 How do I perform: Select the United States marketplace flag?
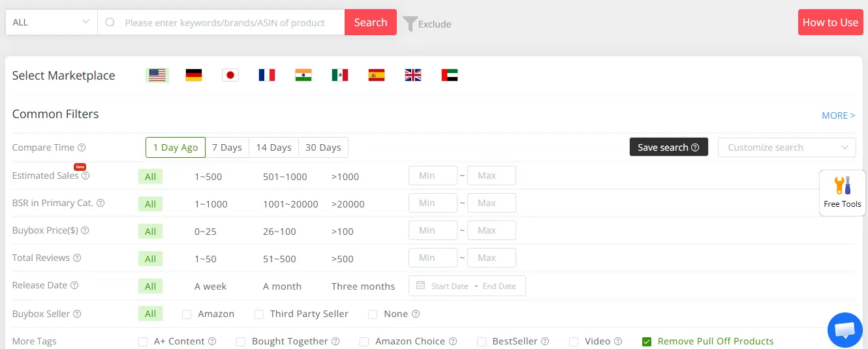tap(157, 75)
